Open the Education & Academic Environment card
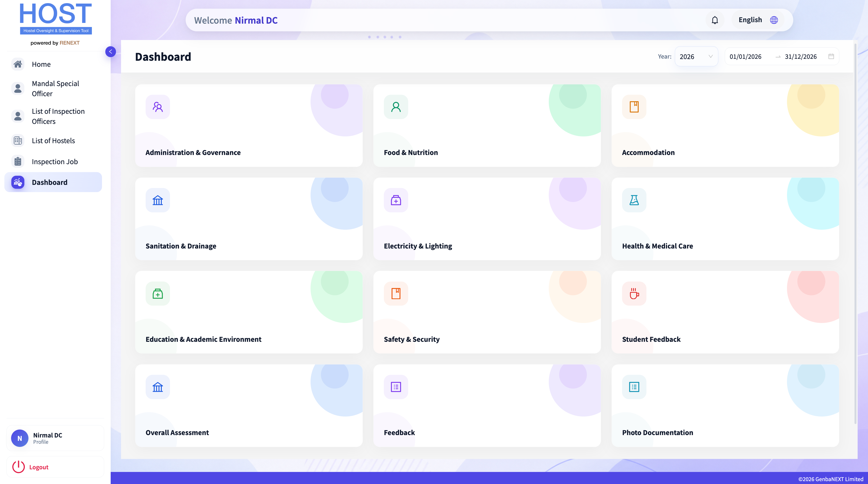Image resolution: width=868 pixels, height=484 pixels. point(249,312)
